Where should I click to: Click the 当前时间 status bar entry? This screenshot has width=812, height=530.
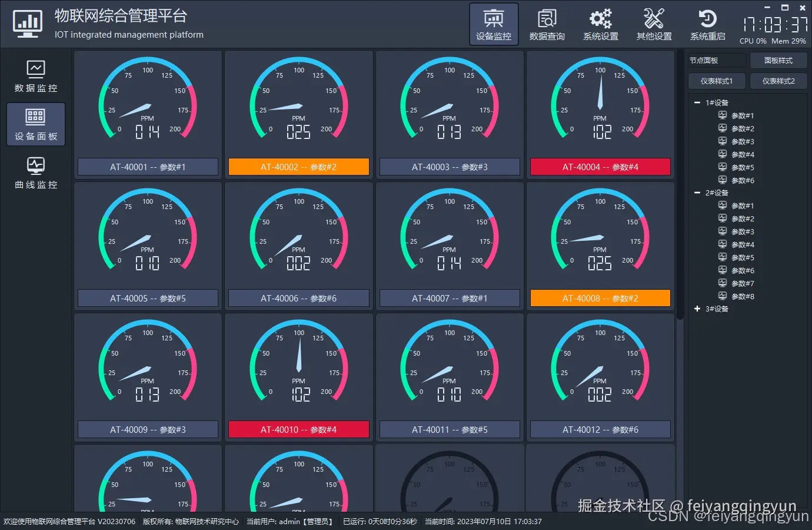pyautogui.click(x=483, y=522)
